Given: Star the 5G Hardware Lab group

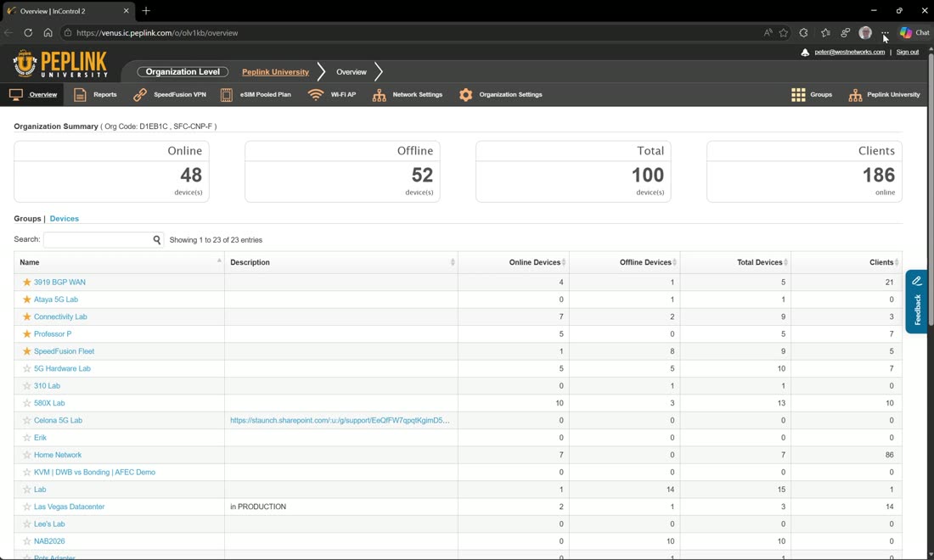Looking at the screenshot, I should coord(27,368).
